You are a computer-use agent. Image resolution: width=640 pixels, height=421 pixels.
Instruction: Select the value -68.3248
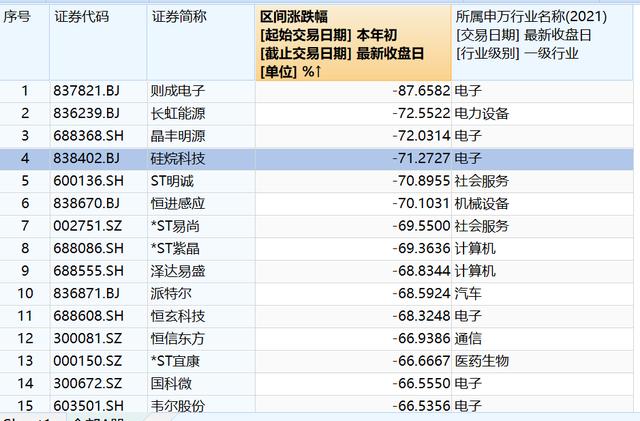tap(421, 316)
